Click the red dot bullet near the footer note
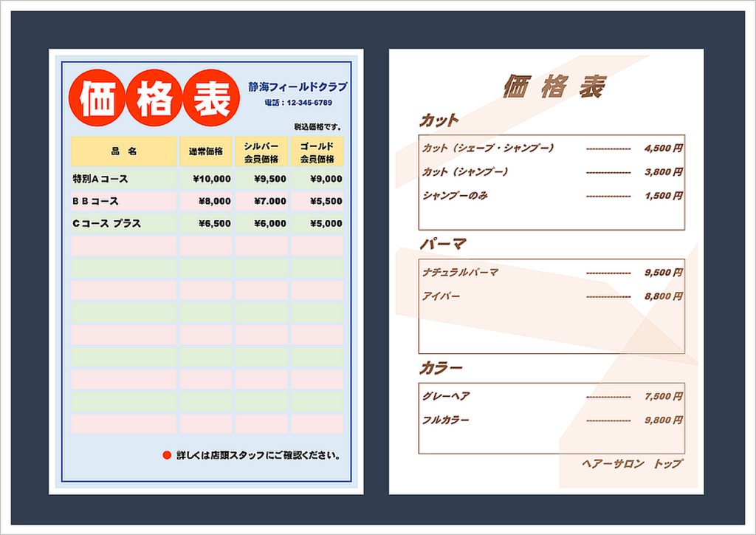 (168, 456)
